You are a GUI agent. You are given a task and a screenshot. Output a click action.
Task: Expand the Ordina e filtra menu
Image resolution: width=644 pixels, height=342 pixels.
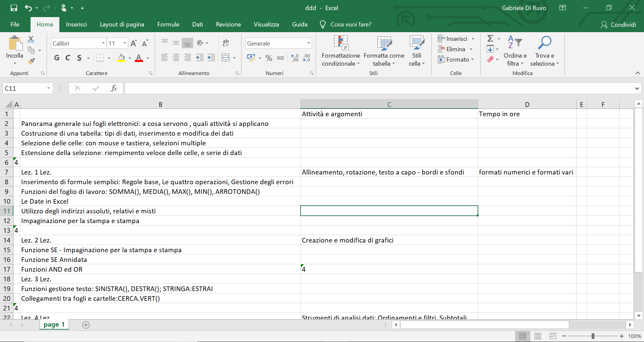click(515, 51)
